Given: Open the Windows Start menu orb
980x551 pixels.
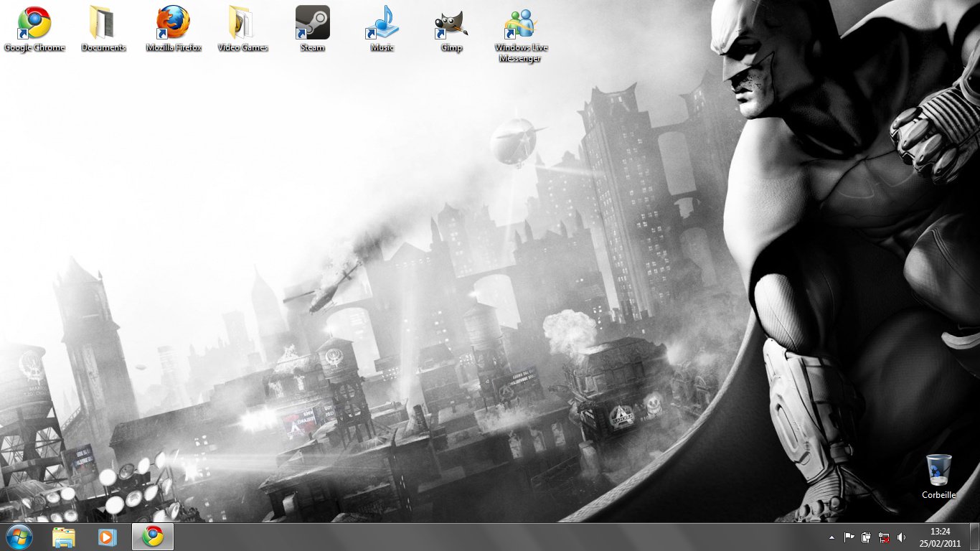Looking at the screenshot, I should pos(19,537).
